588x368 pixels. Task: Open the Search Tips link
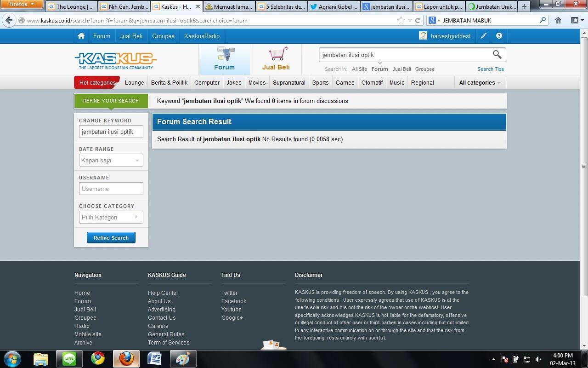pos(490,69)
